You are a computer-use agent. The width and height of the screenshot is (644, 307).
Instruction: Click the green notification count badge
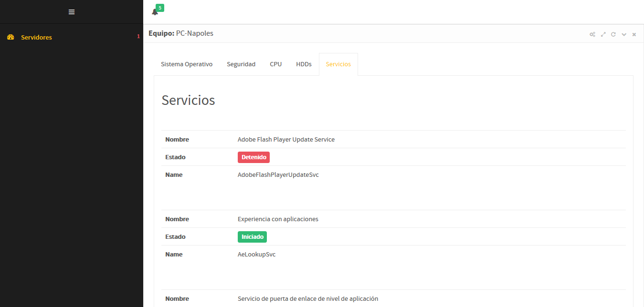pyautogui.click(x=160, y=8)
